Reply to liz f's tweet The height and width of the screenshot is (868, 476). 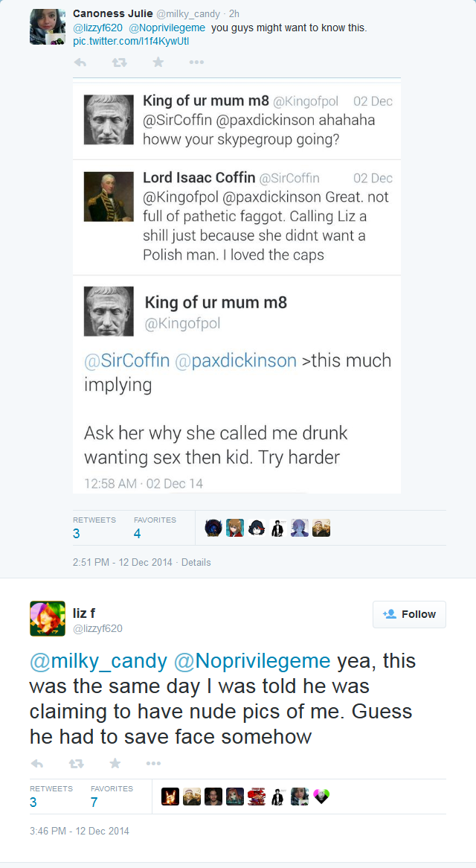click(x=37, y=763)
